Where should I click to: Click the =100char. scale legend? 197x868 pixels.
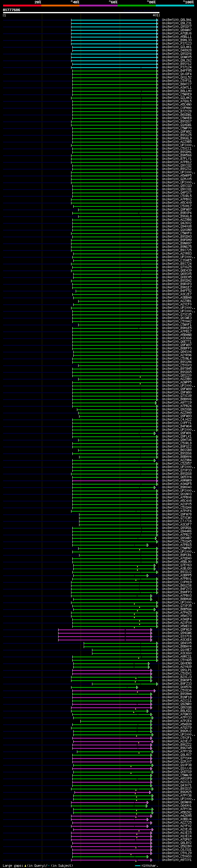[x=146, y=865]
